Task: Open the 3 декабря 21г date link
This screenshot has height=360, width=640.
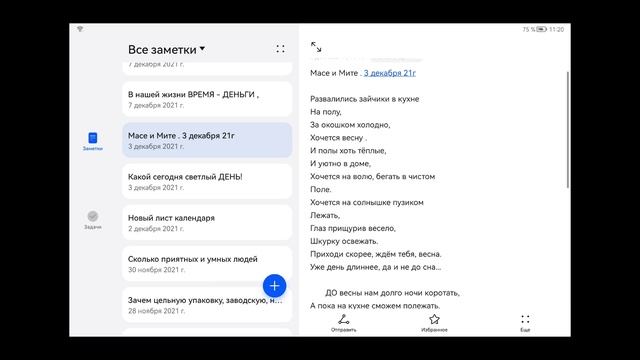Action: pyautogui.click(x=390, y=73)
